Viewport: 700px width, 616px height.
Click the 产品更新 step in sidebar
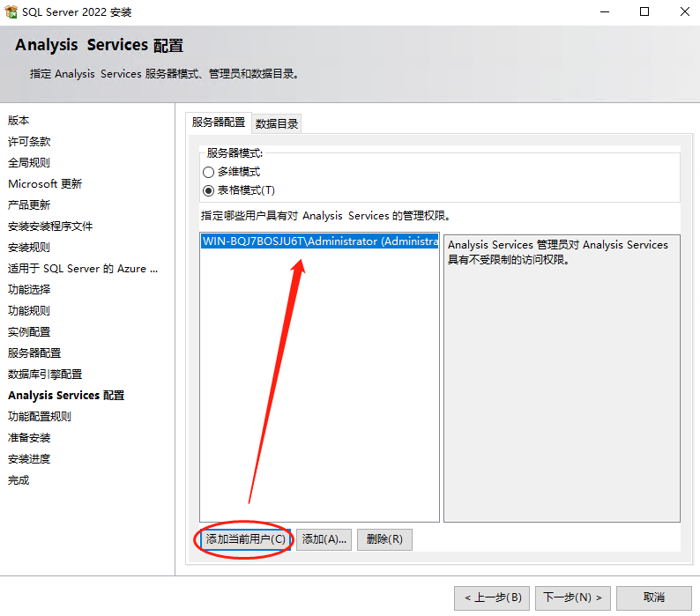29,204
